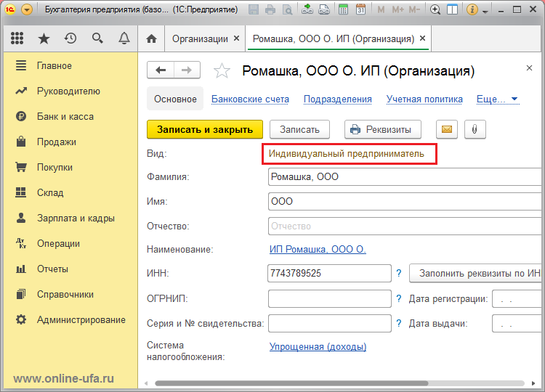
Task: Click the ОГРНИП input field
Action: tap(329, 298)
